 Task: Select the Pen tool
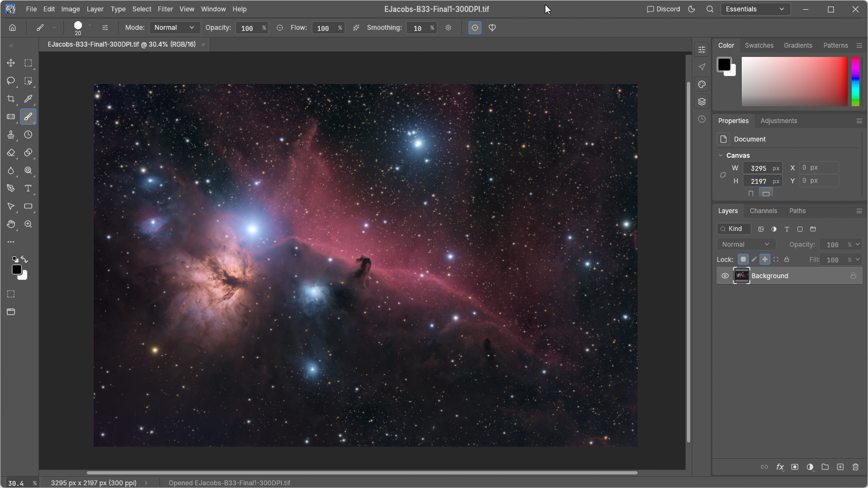[11, 188]
